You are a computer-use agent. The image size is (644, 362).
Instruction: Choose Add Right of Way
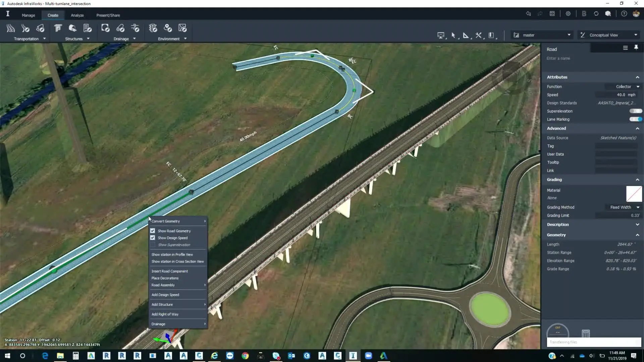(178, 314)
